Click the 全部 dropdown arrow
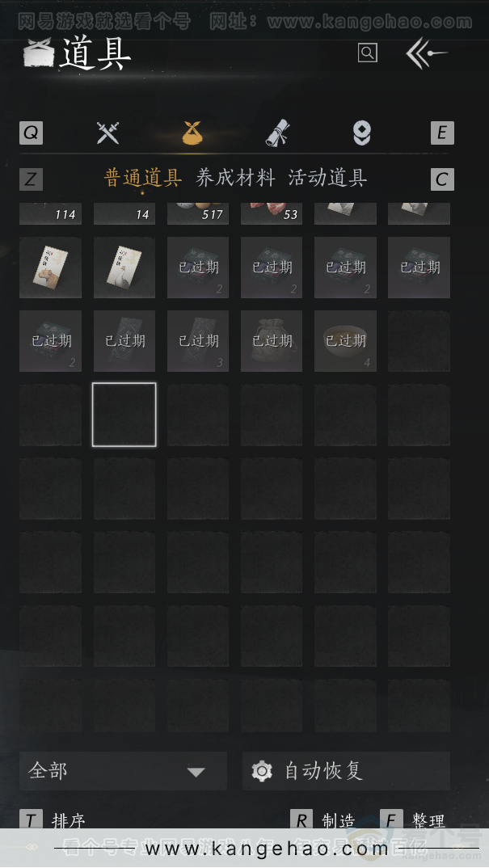This screenshot has height=868, width=489. pos(196,772)
